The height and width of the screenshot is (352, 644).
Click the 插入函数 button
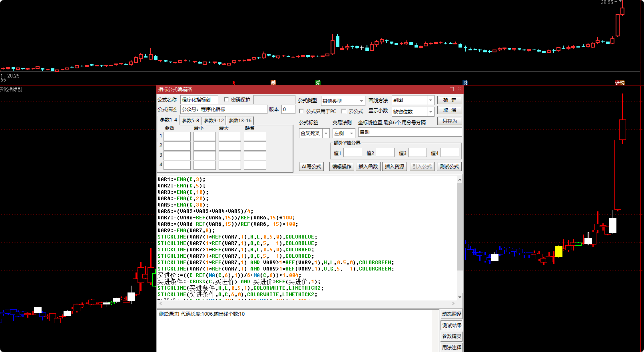pos(368,167)
